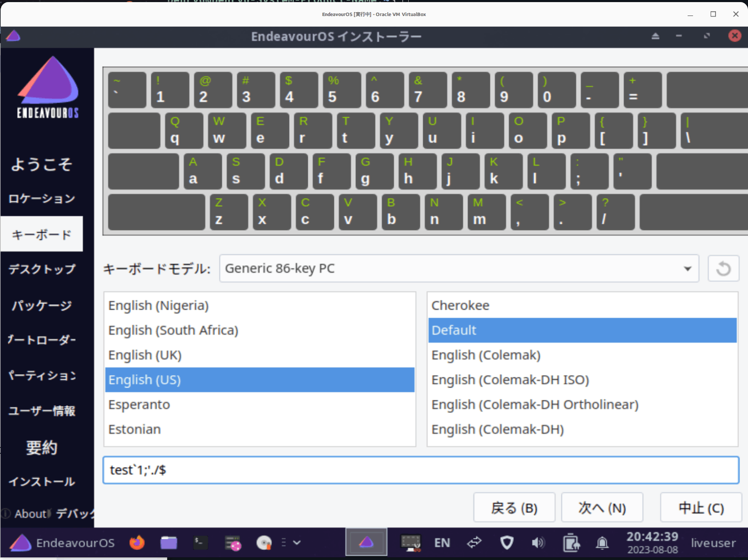Open the shield security tray icon
748x560 pixels.
click(507, 543)
